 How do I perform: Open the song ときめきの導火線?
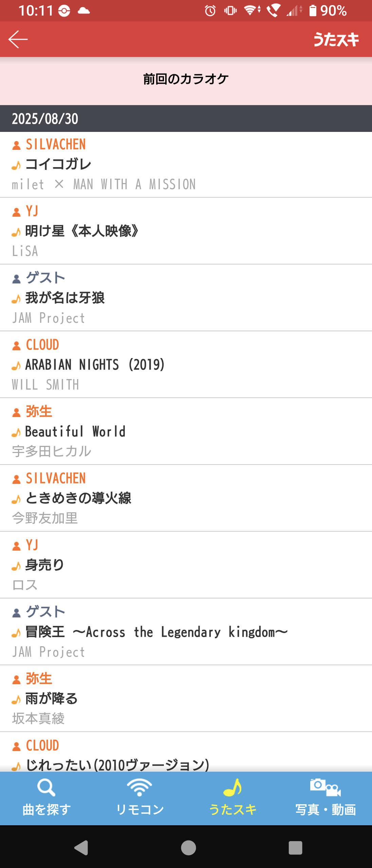[186, 498]
